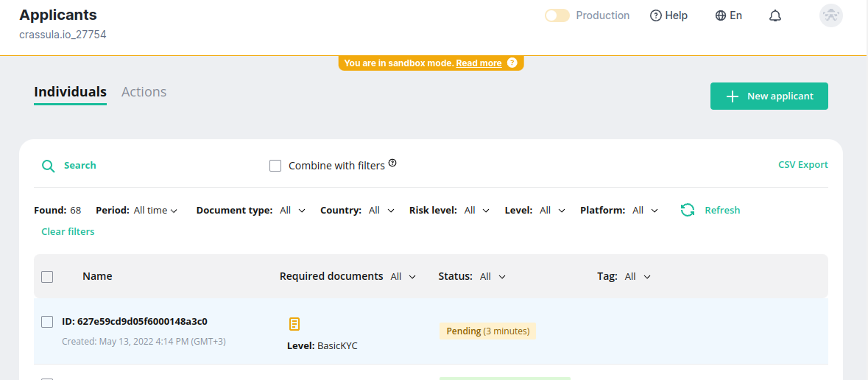Screen dimensions: 868x380
Task: Expand the Period All time dropdown
Action: coord(155,211)
